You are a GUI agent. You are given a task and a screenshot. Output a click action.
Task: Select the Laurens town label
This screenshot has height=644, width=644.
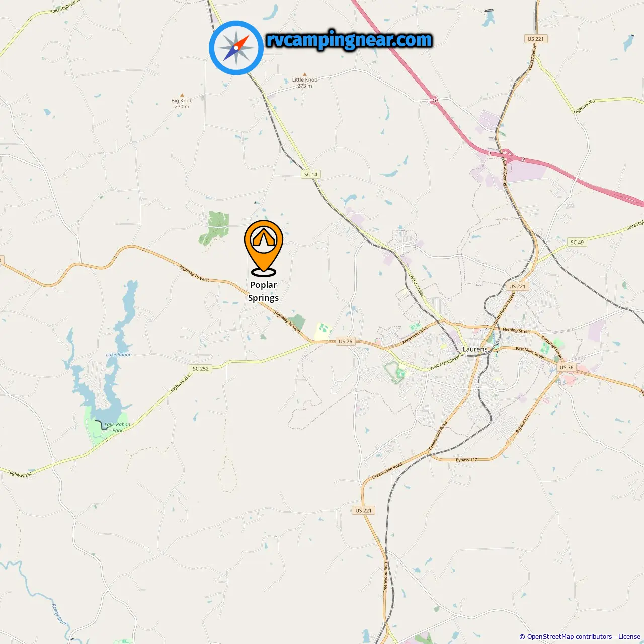475,349
